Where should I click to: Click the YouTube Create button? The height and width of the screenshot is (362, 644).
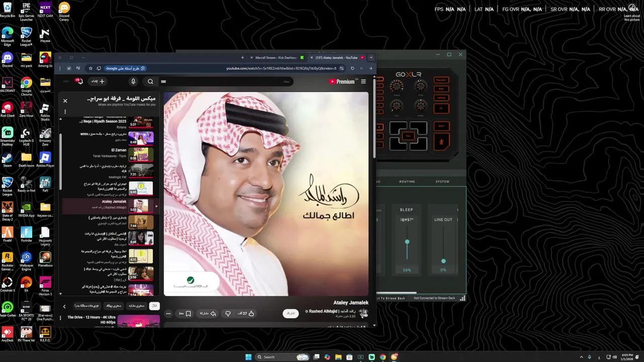coord(98,81)
